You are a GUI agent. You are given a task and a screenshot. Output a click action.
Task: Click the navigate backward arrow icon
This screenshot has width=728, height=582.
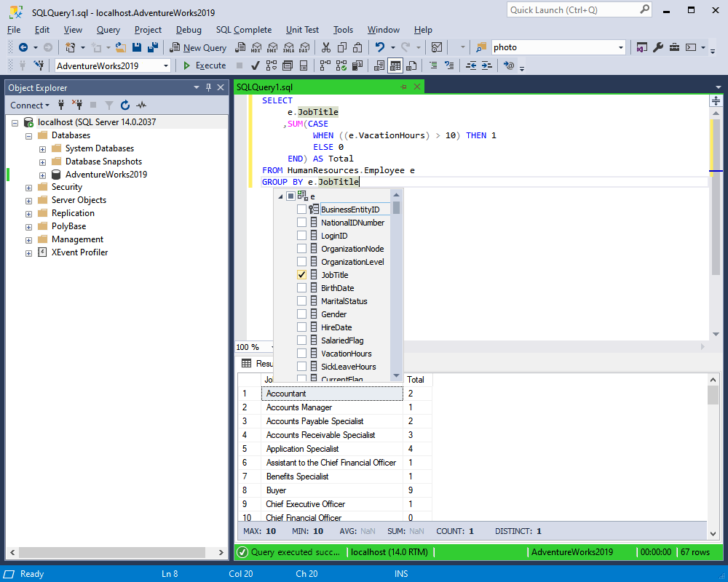click(23, 47)
